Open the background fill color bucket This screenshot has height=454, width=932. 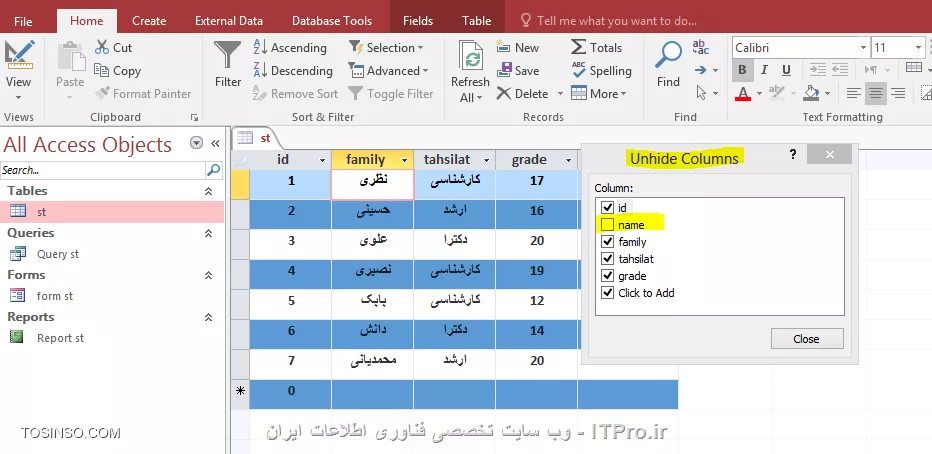[811, 93]
